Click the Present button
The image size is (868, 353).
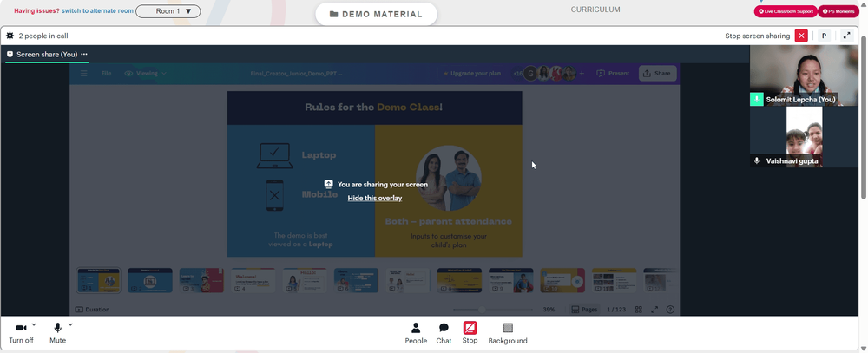click(x=613, y=73)
